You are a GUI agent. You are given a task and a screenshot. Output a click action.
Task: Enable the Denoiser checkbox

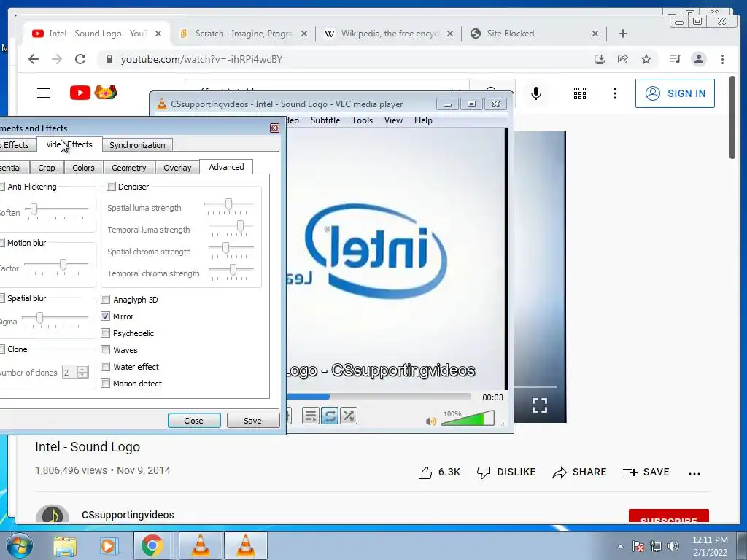pos(111,187)
